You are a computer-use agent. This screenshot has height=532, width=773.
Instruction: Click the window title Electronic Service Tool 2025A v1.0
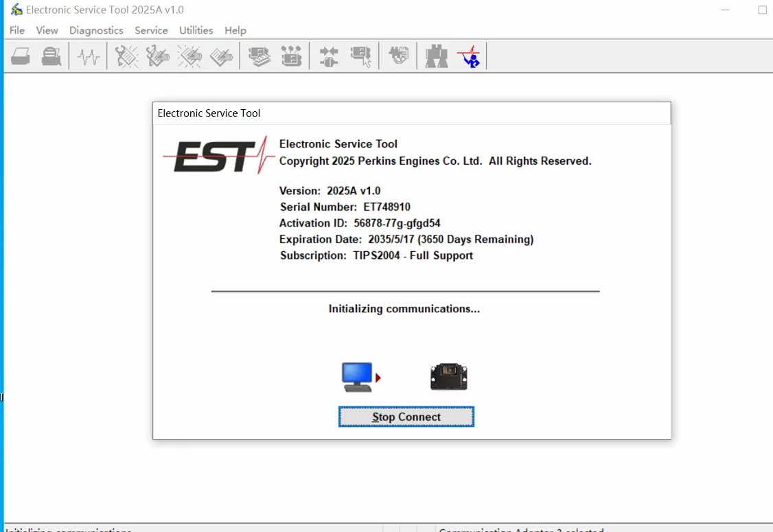coord(105,10)
